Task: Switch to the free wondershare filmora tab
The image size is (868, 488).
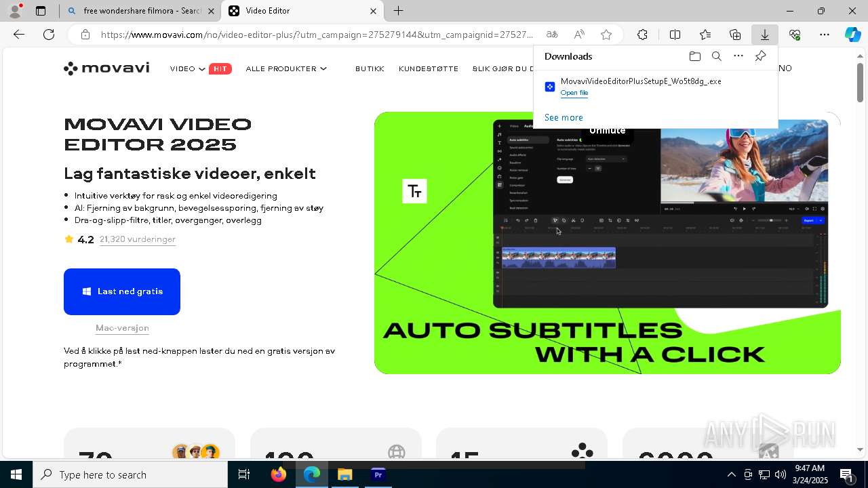Action: [140, 11]
